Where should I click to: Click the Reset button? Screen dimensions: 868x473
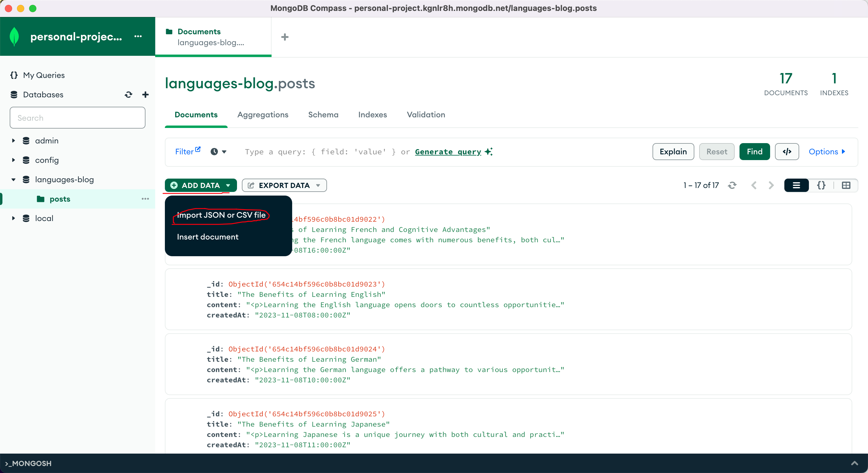pos(717,152)
